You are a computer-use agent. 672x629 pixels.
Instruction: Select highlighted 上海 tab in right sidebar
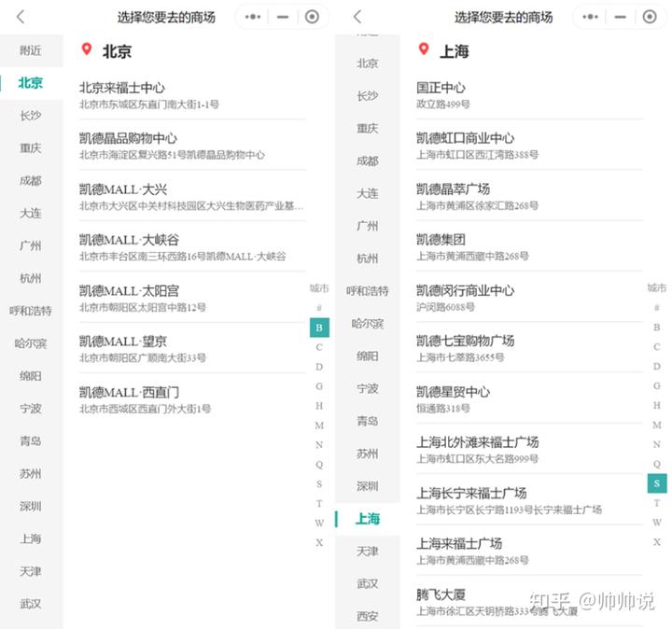368,519
